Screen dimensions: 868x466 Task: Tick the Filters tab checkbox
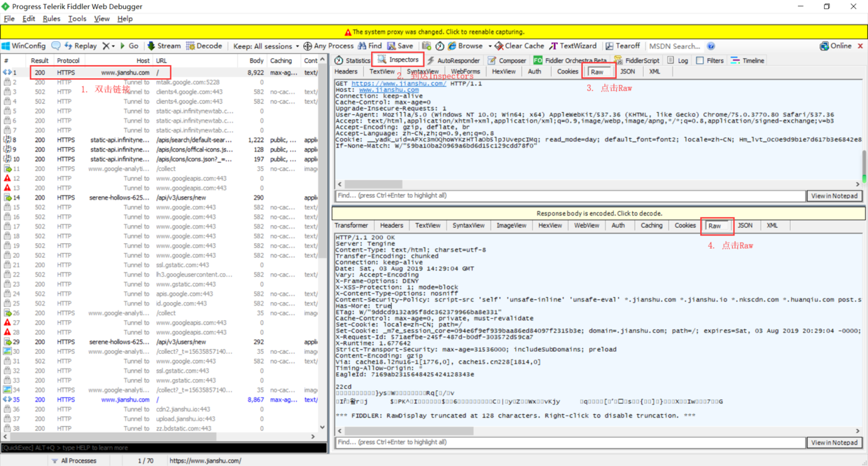[700, 60]
